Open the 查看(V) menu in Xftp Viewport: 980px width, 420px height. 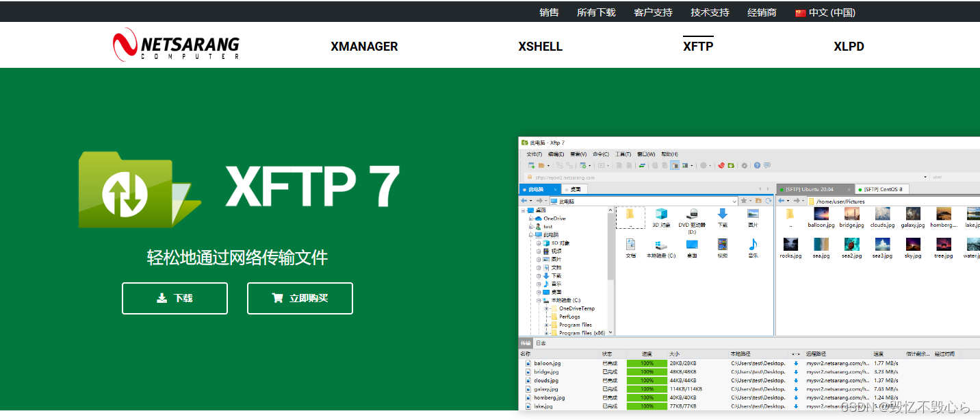(x=578, y=154)
